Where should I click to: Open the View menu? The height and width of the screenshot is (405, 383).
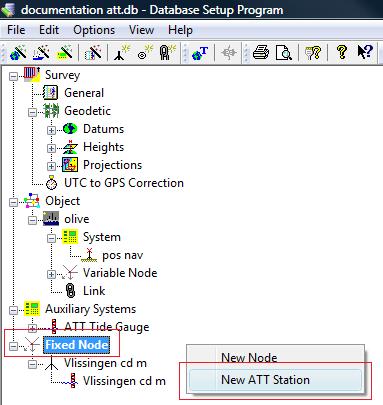[x=141, y=30]
